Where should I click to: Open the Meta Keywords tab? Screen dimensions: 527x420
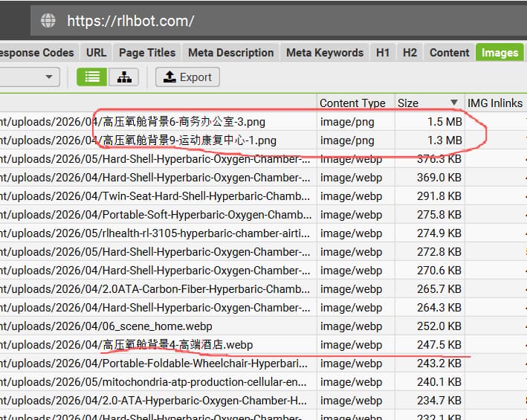325,53
